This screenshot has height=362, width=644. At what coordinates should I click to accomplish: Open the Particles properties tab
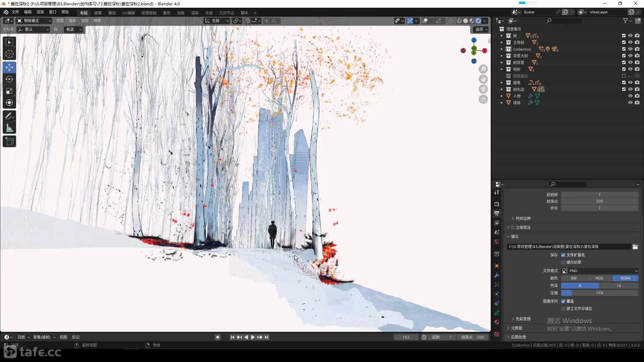(x=497, y=284)
